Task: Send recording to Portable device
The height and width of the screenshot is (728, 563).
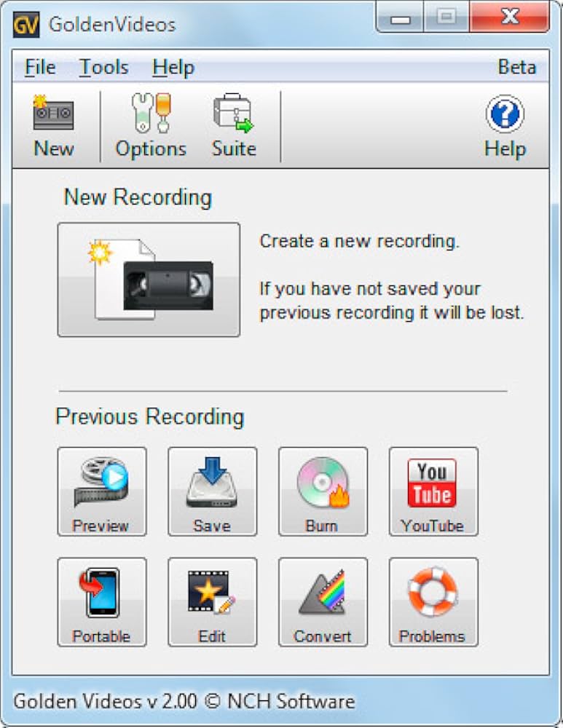Action: [x=102, y=602]
